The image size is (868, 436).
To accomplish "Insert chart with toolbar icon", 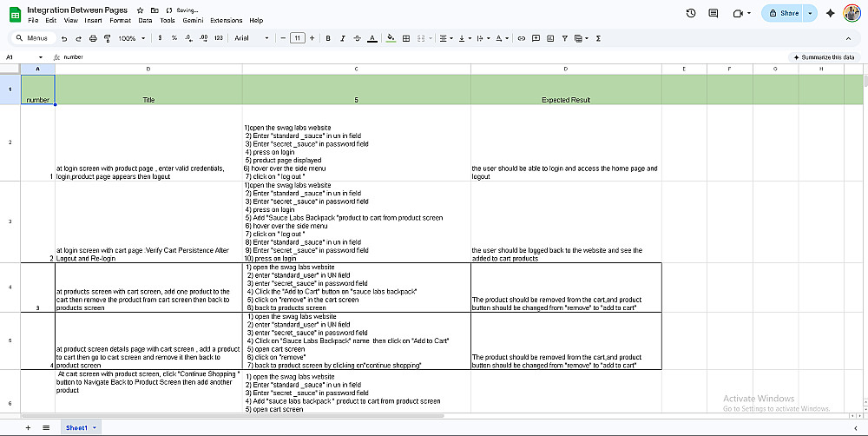I will (550, 38).
